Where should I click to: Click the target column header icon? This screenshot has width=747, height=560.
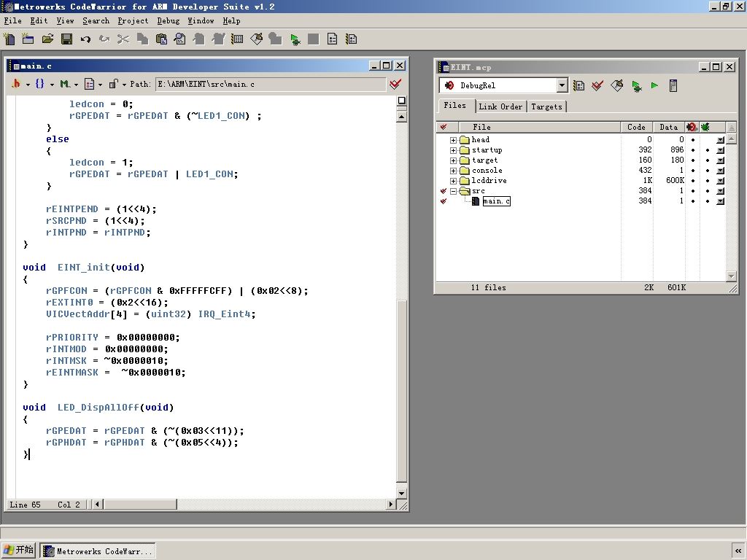(692, 127)
